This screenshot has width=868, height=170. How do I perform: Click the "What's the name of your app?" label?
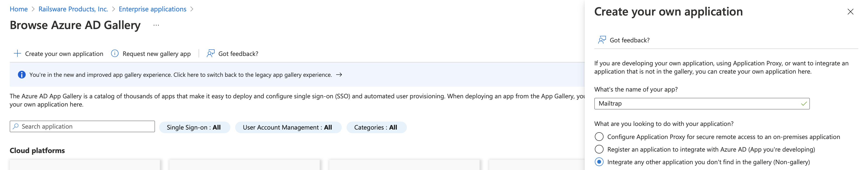[x=635, y=90]
